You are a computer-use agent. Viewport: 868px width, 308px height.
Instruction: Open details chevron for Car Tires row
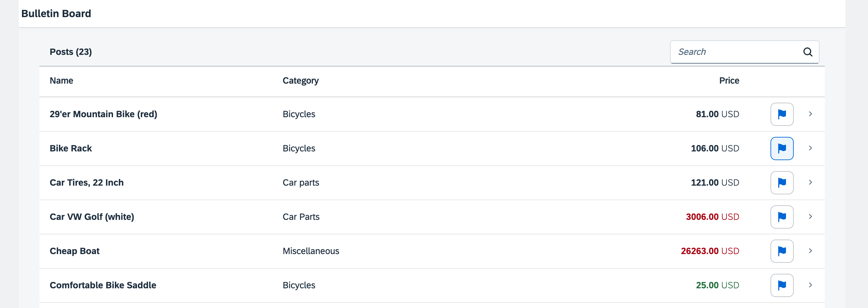[x=811, y=182]
